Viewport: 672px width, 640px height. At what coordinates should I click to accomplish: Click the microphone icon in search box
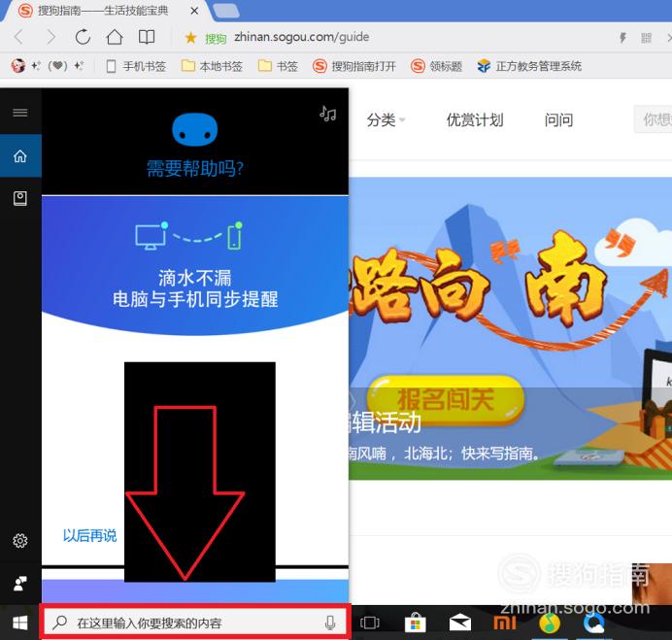[330, 623]
